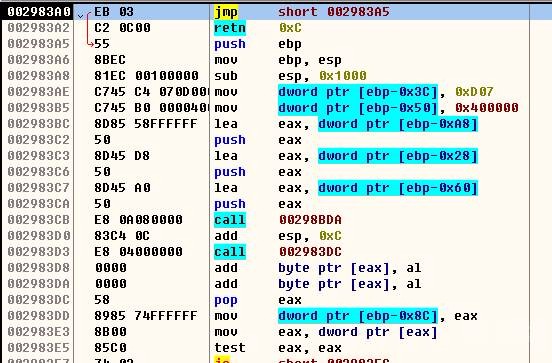552x363 pixels.
Task: Click hex bytes 'E8 0A080000'
Action: (138, 220)
